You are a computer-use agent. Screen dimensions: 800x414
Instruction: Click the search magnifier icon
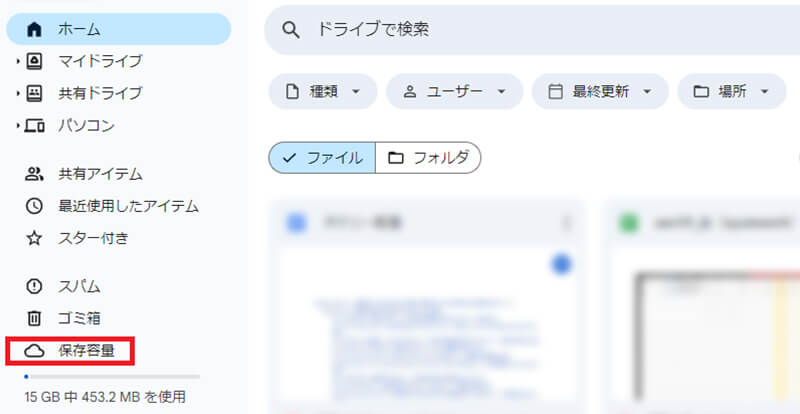[x=290, y=30]
